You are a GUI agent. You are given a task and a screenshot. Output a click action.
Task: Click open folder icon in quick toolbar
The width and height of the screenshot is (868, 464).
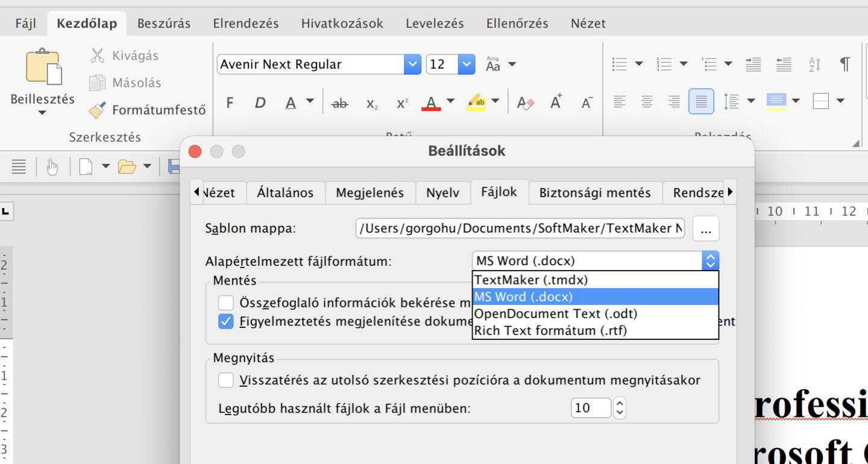point(127,166)
